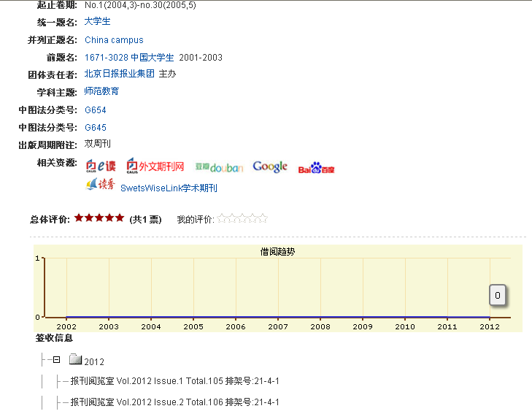Collapse the 2012 tree node
The width and height of the screenshot is (532, 414).
pyautogui.click(x=57, y=360)
